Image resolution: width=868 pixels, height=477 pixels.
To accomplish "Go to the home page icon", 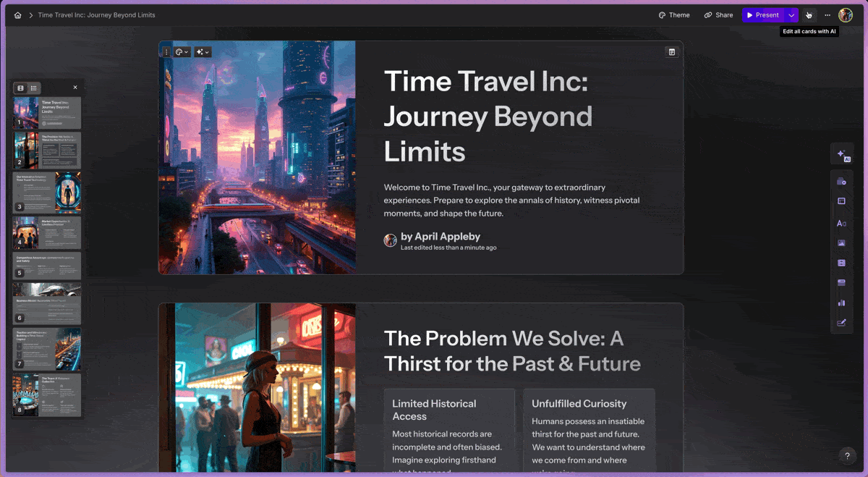I will [18, 15].
